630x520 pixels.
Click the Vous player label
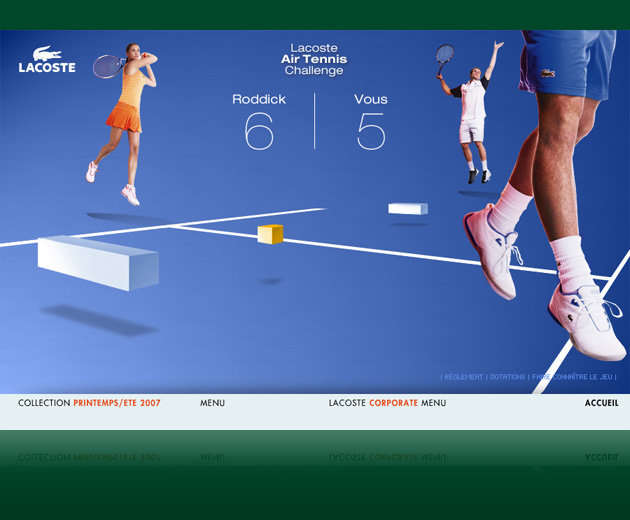tap(371, 99)
